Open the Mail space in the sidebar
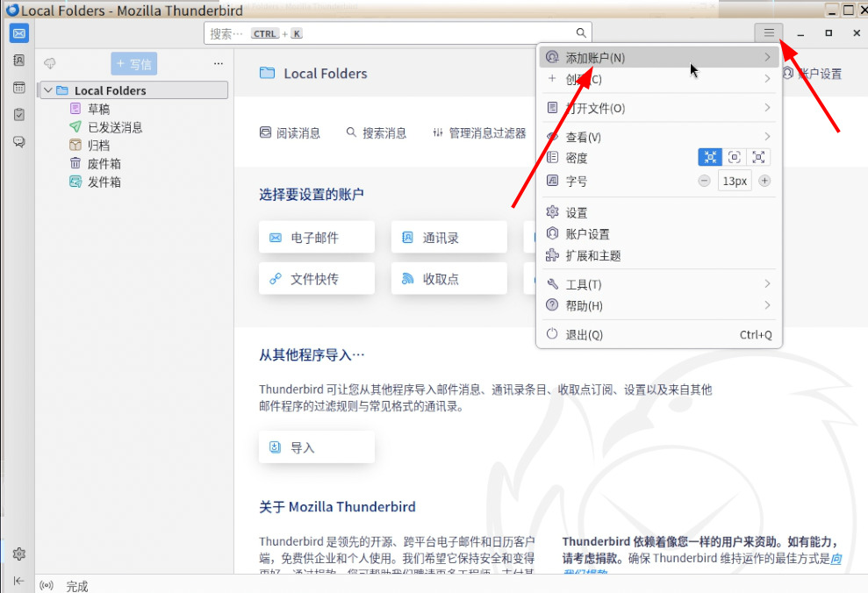The image size is (868, 593). click(18, 33)
